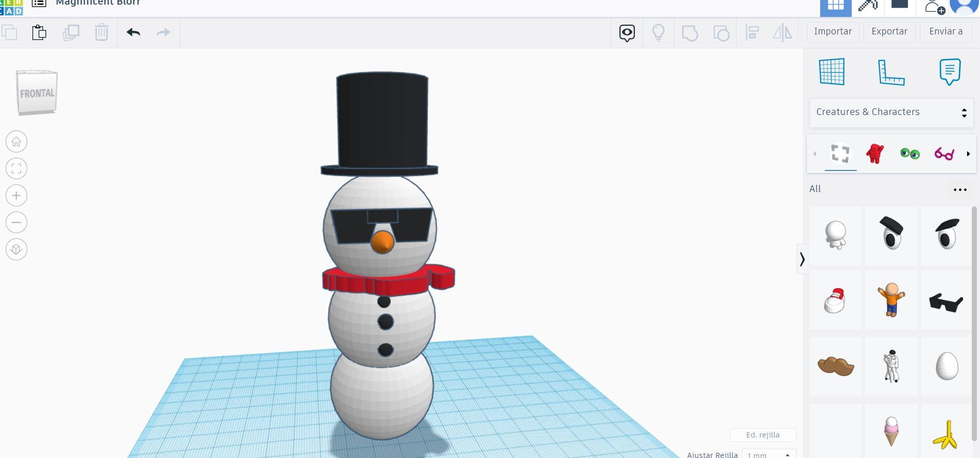Pick the eye with eyebrow shape
Image resolution: width=980 pixels, height=458 pixels.
click(x=947, y=236)
